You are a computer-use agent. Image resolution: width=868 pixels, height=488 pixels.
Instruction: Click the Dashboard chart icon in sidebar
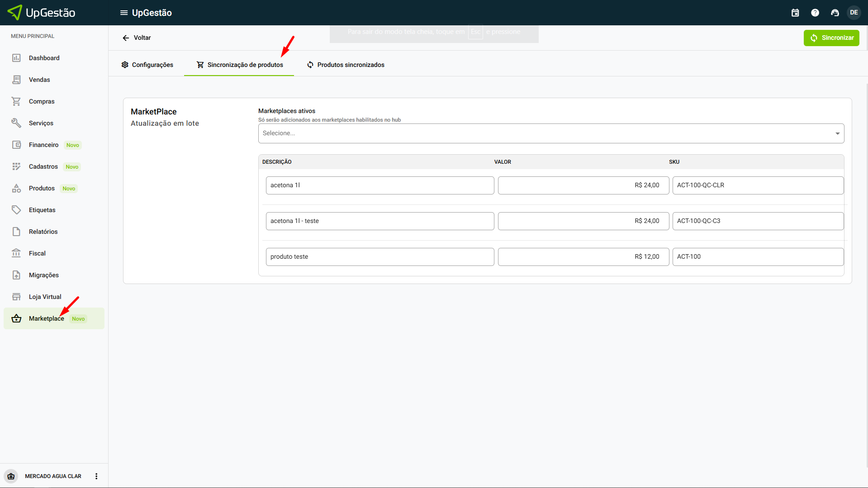[x=16, y=58]
